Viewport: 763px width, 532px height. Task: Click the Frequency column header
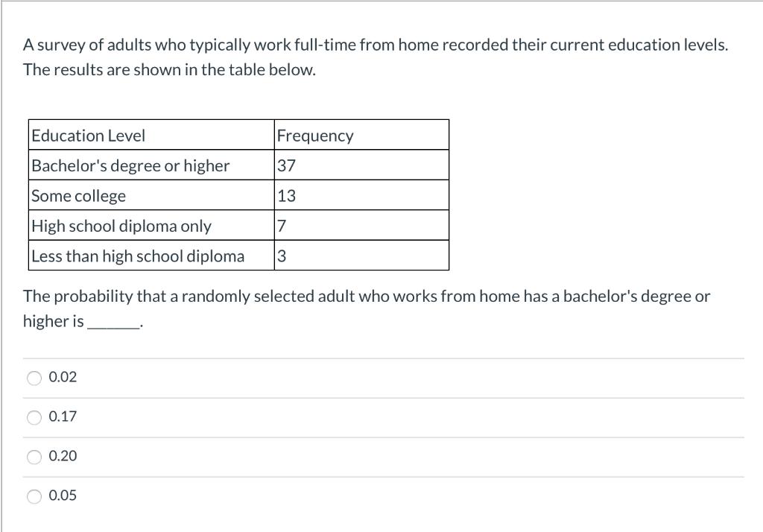click(x=315, y=136)
